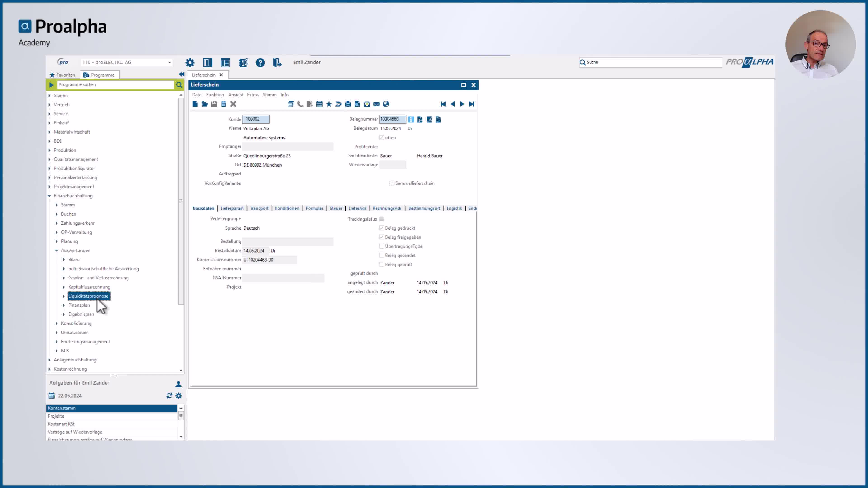The width and height of the screenshot is (868, 488).
Task: Expand the Vertrieb tree node
Action: [x=50, y=105]
